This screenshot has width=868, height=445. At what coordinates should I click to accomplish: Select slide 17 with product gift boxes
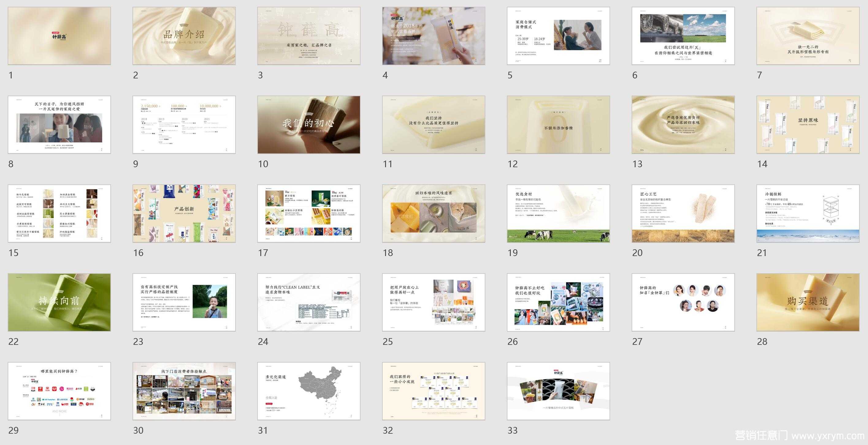tap(309, 213)
